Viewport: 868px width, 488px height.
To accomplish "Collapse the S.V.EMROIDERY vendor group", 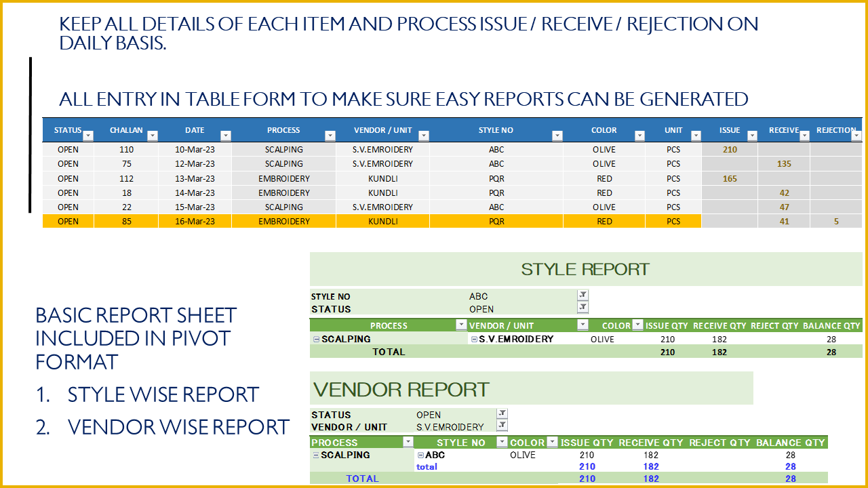I will pyautogui.click(x=475, y=339).
